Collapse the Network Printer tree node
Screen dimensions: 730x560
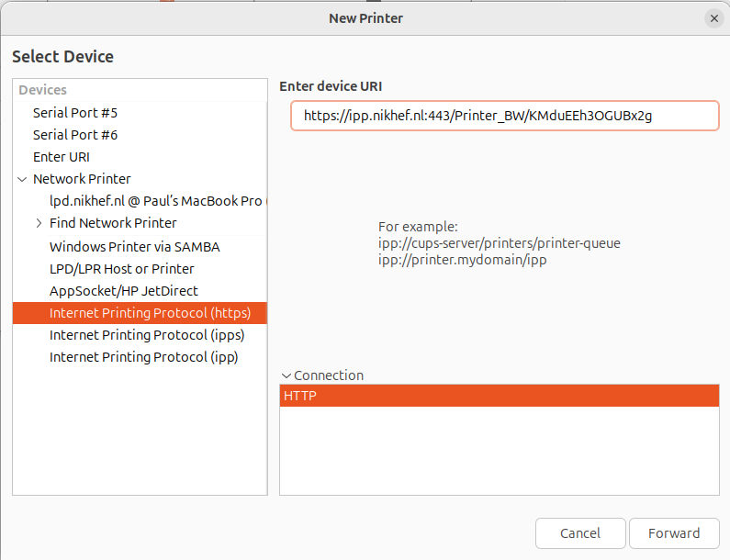pyautogui.click(x=22, y=179)
